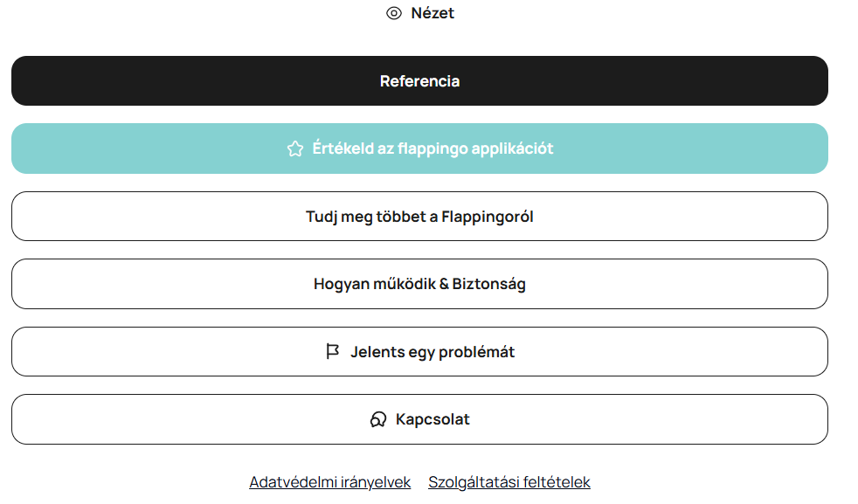Image resolution: width=858 pixels, height=504 pixels.
Task: Learn more about Flappingo outlined button
Action: (419, 217)
